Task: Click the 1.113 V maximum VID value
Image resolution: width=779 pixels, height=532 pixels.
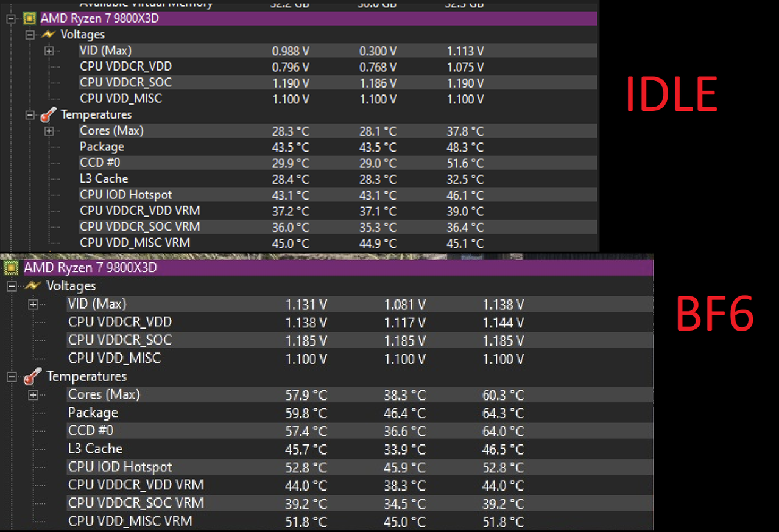Action: pyautogui.click(x=465, y=51)
